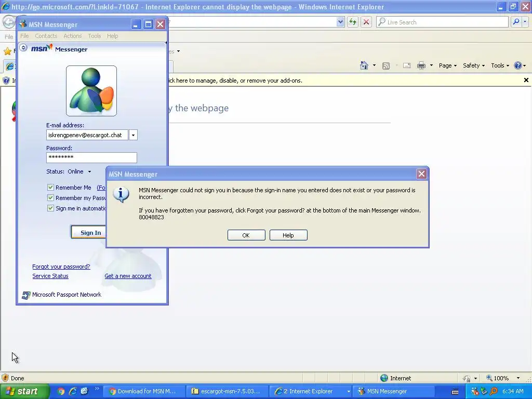Click the blue info icon in error dialog
Image resolution: width=532 pixels, height=399 pixels.
click(121, 194)
